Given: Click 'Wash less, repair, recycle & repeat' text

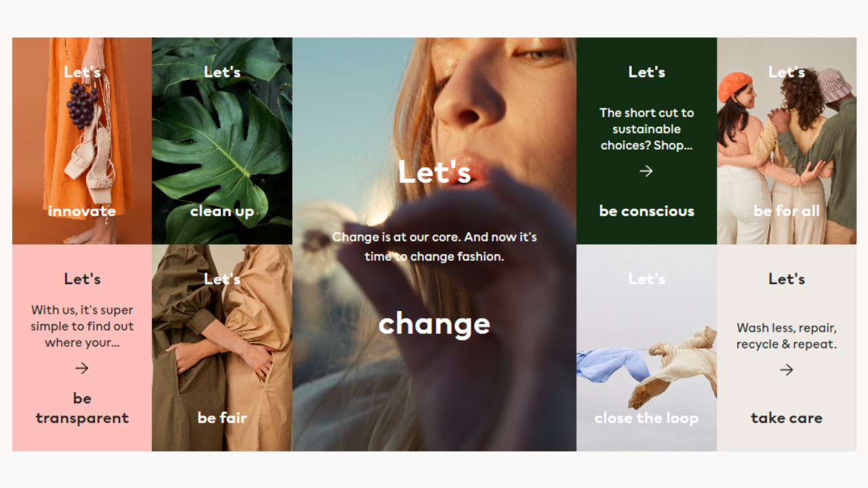Looking at the screenshot, I should (x=787, y=335).
